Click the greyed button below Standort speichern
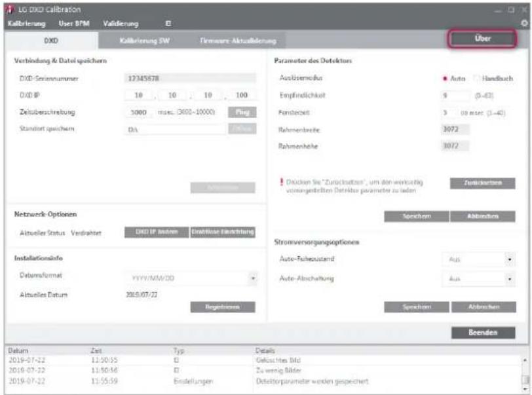This screenshot has width=532, height=395. click(x=223, y=187)
